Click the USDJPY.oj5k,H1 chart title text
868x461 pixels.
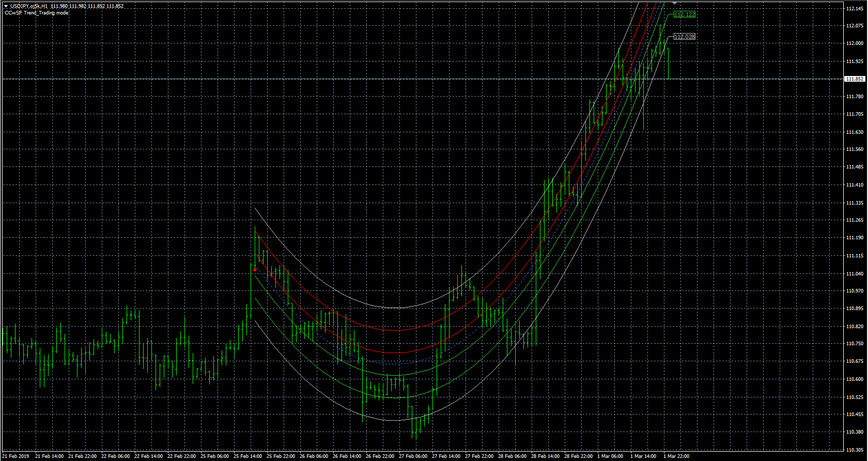tap(29, 6)
